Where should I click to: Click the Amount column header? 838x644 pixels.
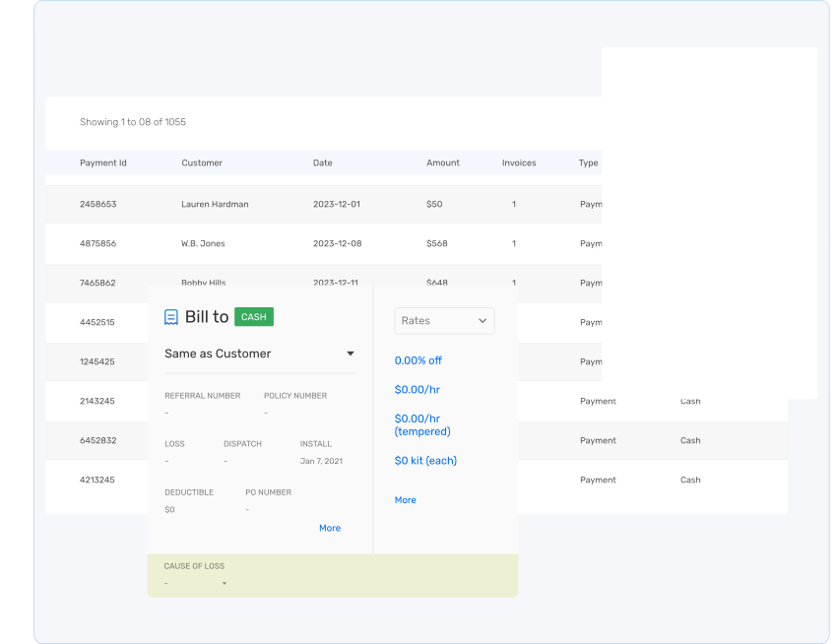click(x=443, y=162)
